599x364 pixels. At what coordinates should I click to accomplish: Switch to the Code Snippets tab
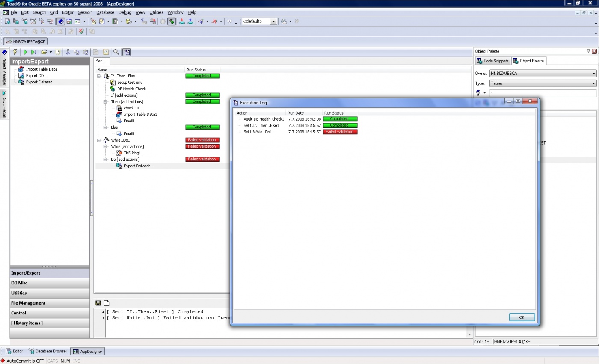(492, 61)
